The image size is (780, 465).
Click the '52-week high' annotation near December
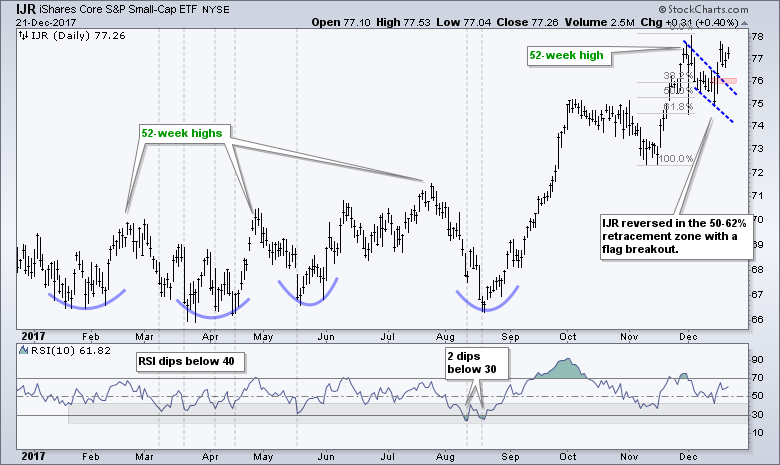point(567,55)
